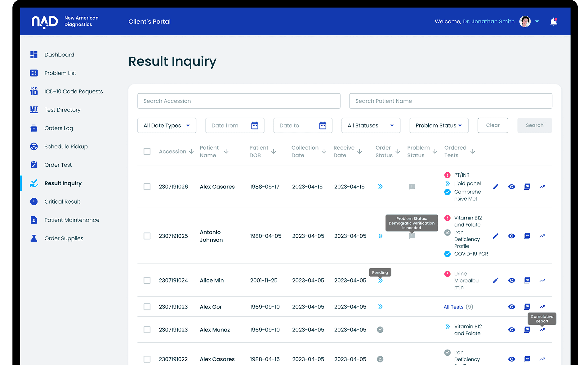The image size is (588, 365).
Task: Click the Search button
Action: [x=535, y=125]
